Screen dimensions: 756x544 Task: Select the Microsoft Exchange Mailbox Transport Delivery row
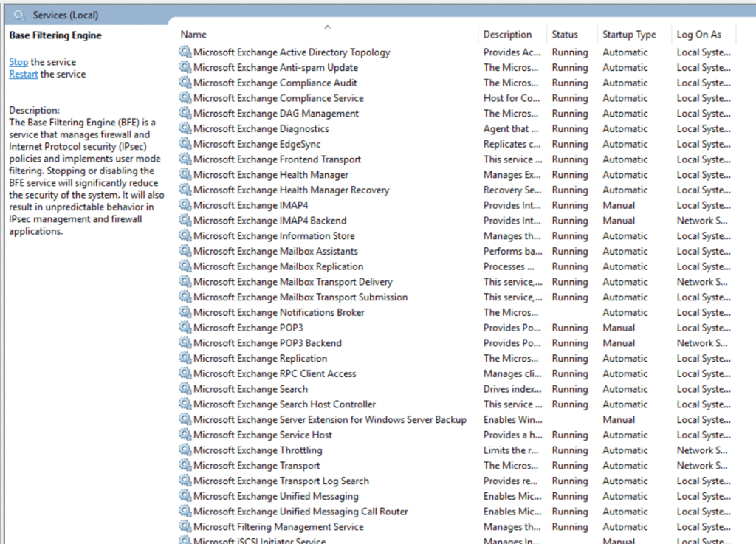(292, 282)
